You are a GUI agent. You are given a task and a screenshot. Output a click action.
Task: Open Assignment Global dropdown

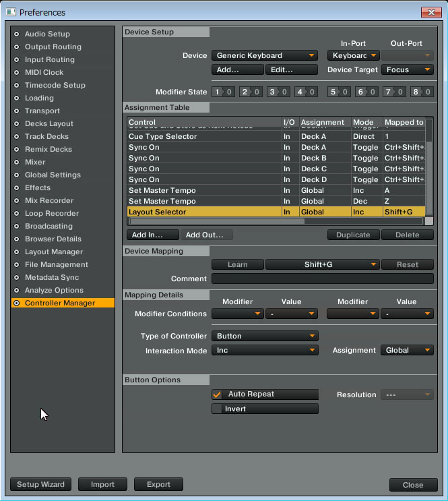click(x=407, y=350)
